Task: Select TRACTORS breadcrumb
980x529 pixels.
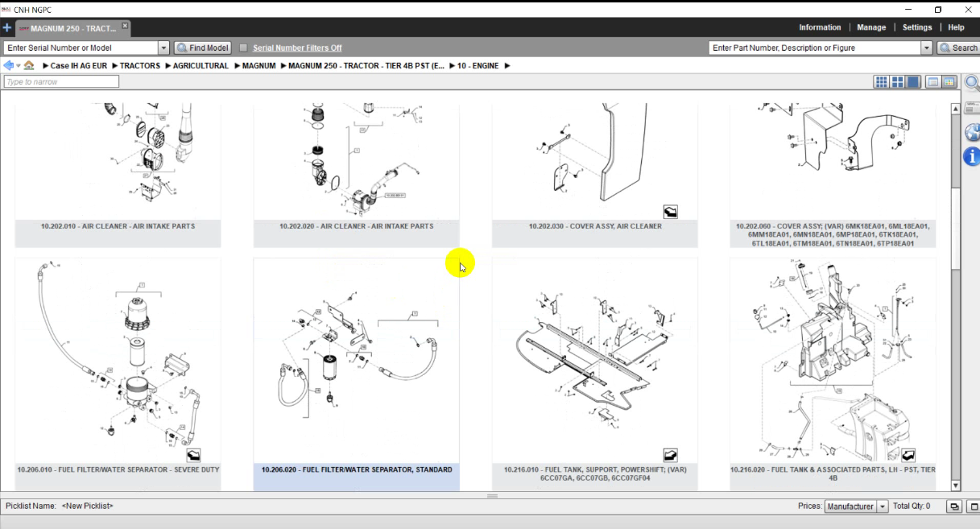Action: click(x=140, y=66)
